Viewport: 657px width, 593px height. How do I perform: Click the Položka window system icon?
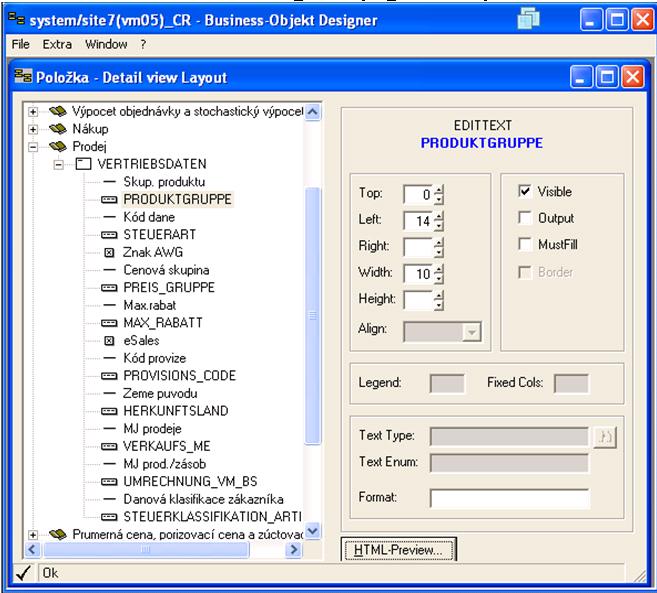pos(23,75)
